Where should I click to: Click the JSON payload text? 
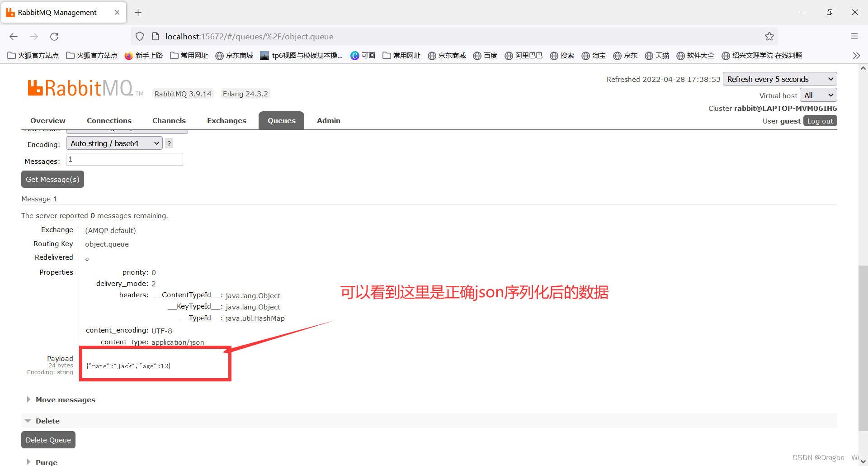point(128,366)
